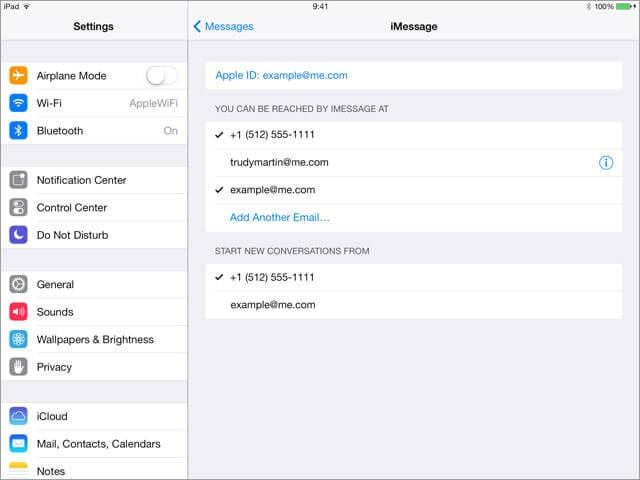Tap the Wi-Fi settings icon
Image resolution: width=640 pixels, height=480 pixels.
coord(18,103)
